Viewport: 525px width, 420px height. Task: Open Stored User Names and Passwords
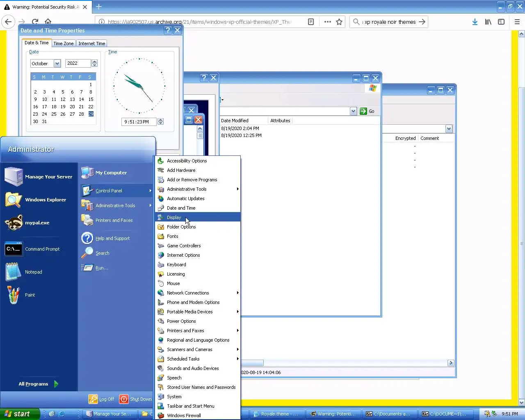click(198, 387)
